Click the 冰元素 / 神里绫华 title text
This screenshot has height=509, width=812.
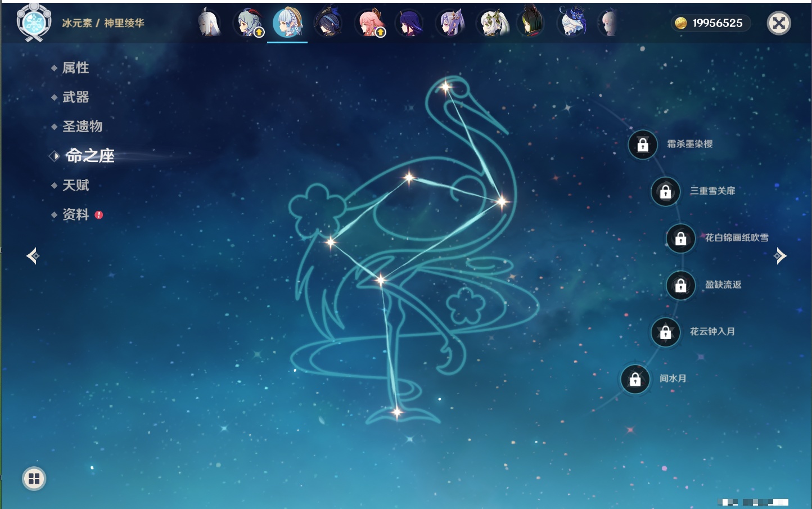coord(103,23)
